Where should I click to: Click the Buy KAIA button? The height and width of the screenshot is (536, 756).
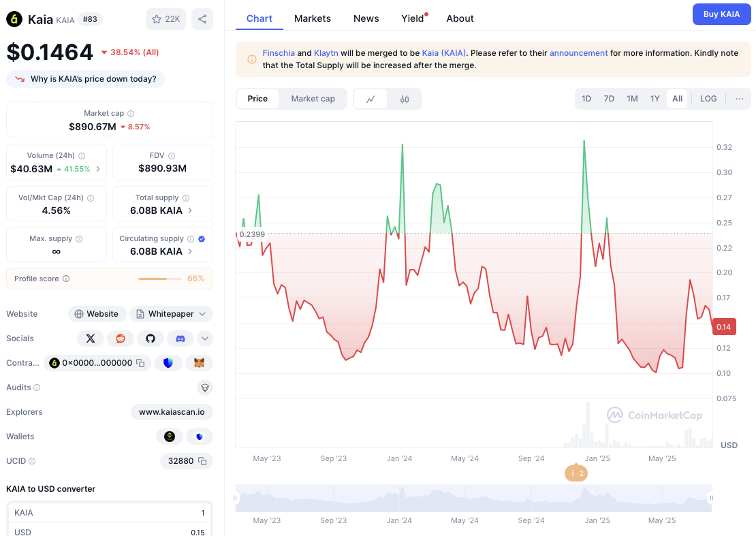tap(721, 14)
